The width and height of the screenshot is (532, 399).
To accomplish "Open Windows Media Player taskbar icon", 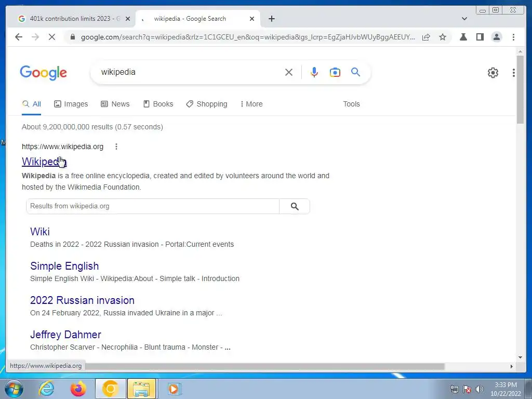I will (174, 389).
